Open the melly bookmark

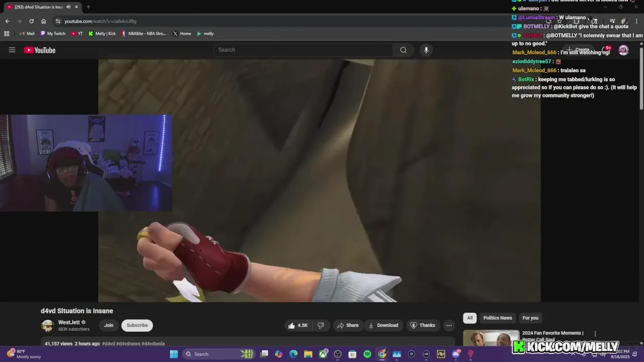pos(205,34)
